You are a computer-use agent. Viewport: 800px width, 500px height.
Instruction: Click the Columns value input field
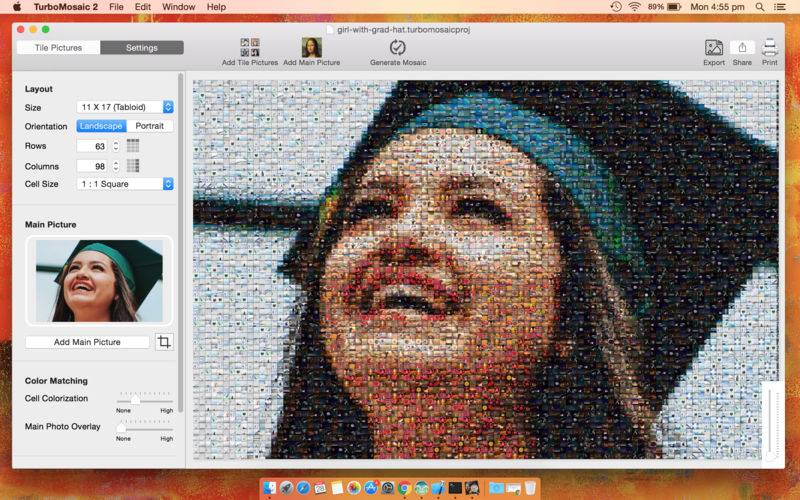(92, 166)
